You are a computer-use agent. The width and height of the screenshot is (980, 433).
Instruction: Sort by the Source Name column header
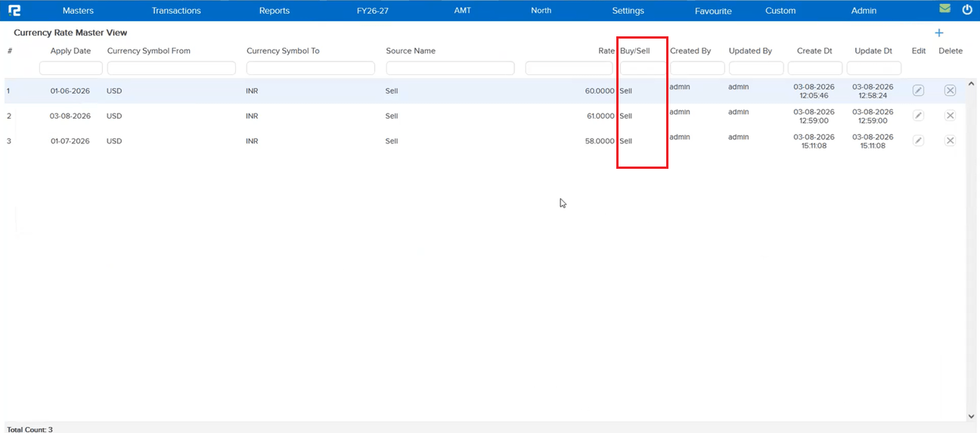[x=411, y=51]
